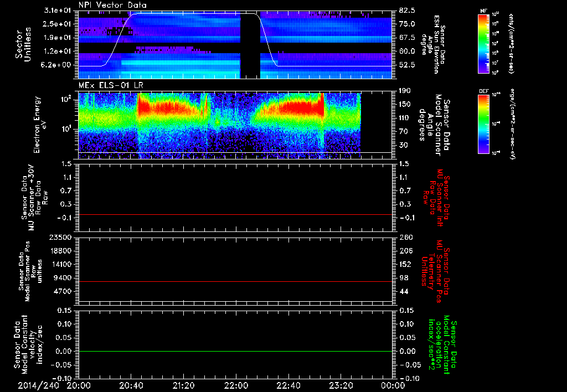567x392 pixels.
Task: Click the DEF color bar swatch
Action: pos(483,124)
